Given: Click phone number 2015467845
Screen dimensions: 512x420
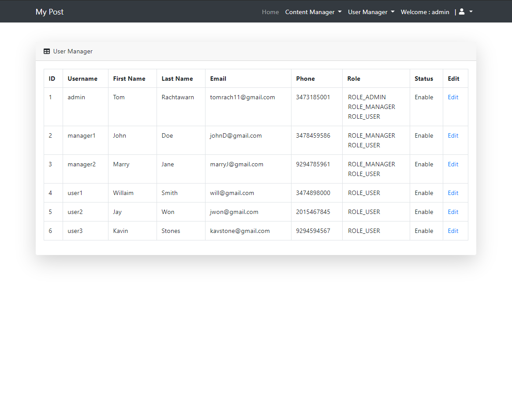Looking at the screenshot, I should click(313, 212).
